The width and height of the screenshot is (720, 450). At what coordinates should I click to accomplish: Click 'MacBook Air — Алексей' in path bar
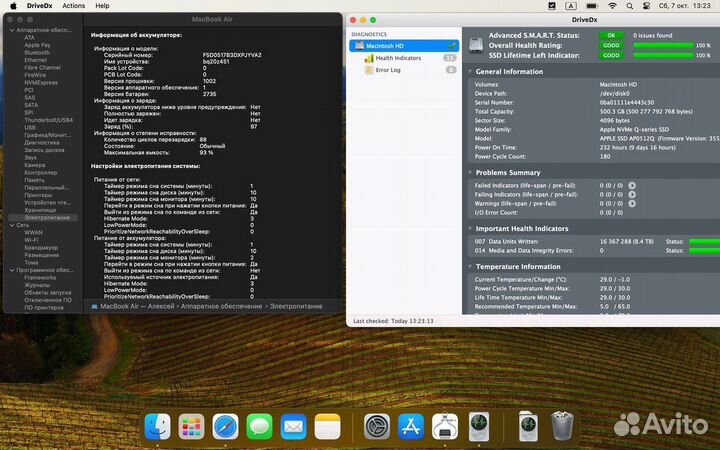137,306
